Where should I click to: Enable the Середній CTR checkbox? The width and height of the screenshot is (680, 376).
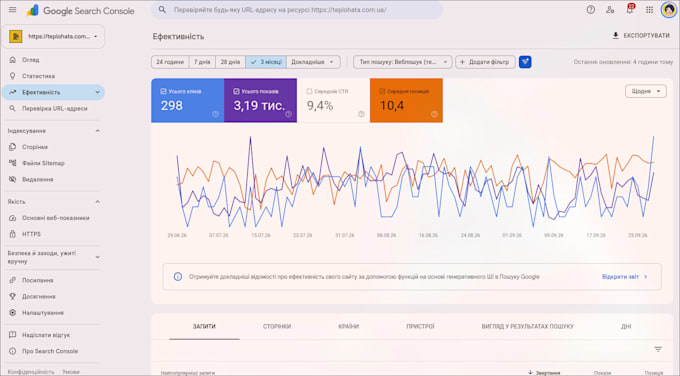pos(309,92)
